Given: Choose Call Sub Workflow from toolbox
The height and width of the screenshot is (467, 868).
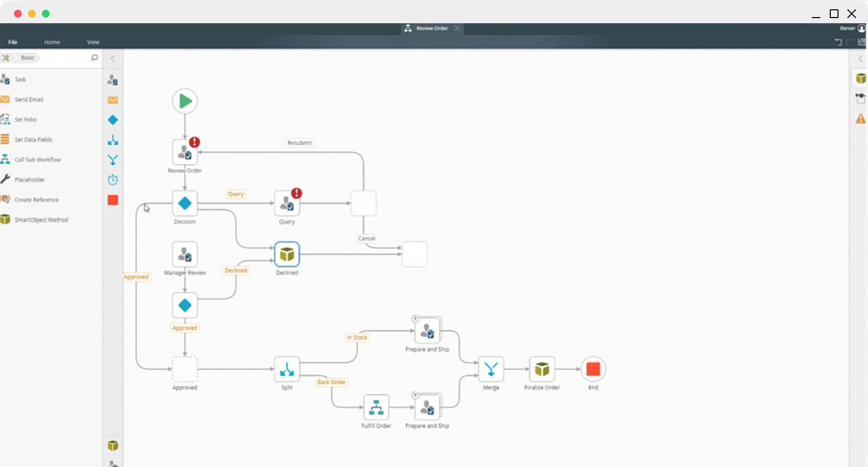Looking at the screenshot, I should (37, 160).
